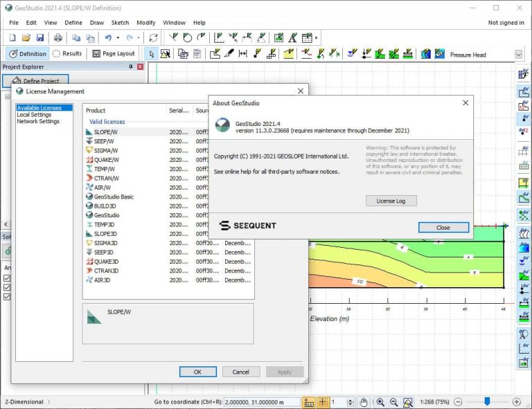Click the Sketch Axes tool icon

(219, 37)
